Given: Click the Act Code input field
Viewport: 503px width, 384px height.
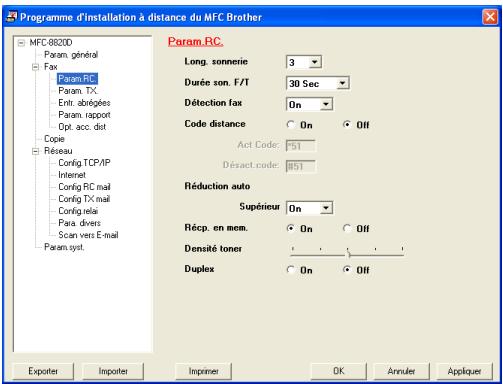Looking at the screenshot, I should point(300,146).
